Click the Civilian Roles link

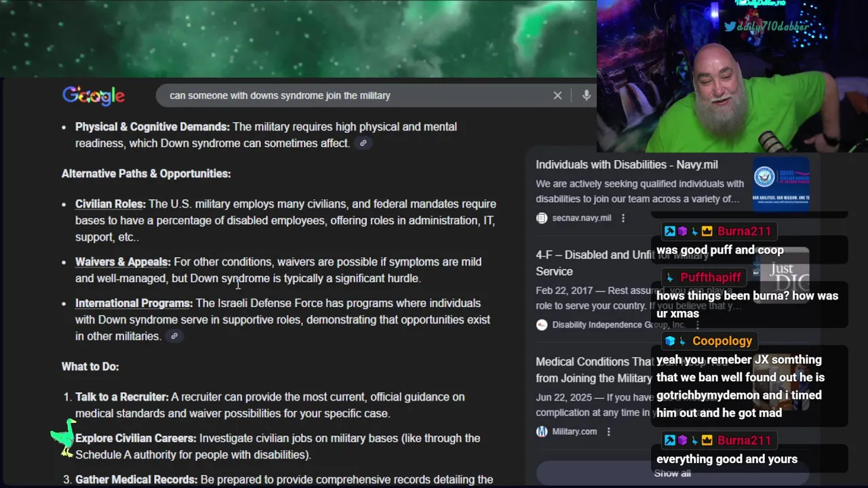pos(111,204)
